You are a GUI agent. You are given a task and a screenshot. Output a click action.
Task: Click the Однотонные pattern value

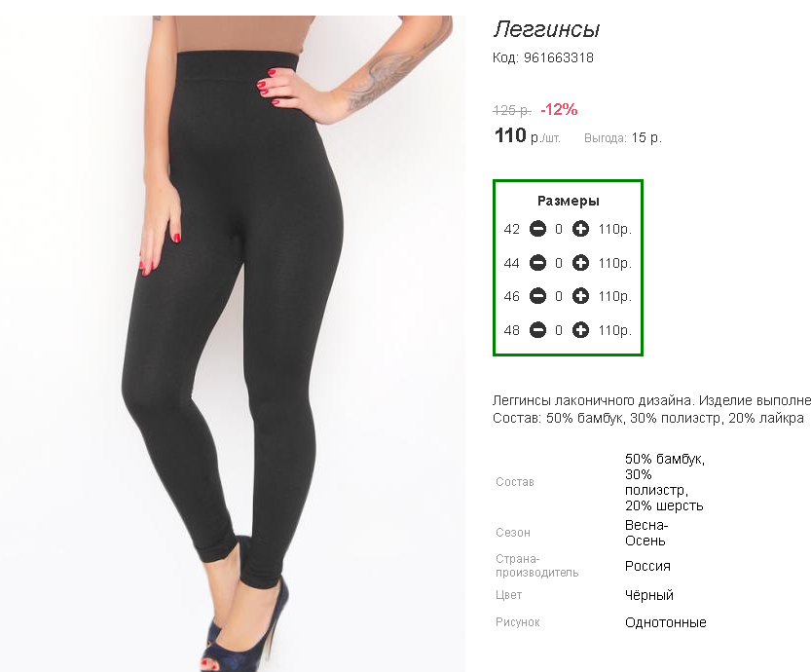click(x=666, y=622)
